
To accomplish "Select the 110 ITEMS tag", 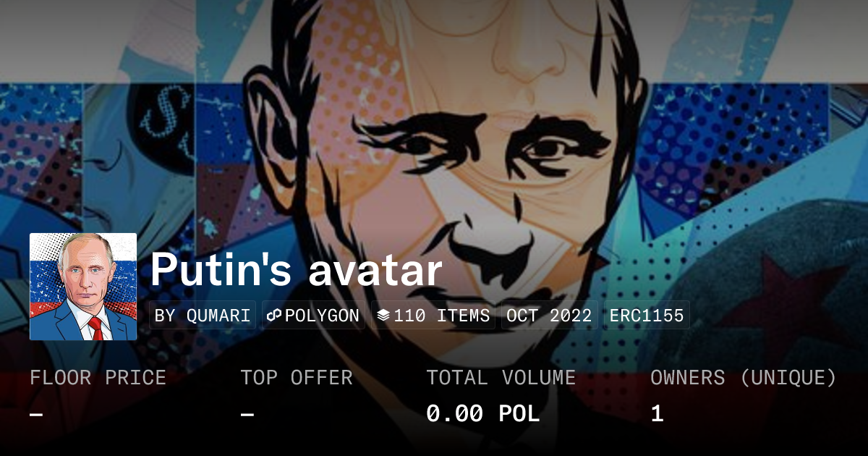I will [433, 316].
